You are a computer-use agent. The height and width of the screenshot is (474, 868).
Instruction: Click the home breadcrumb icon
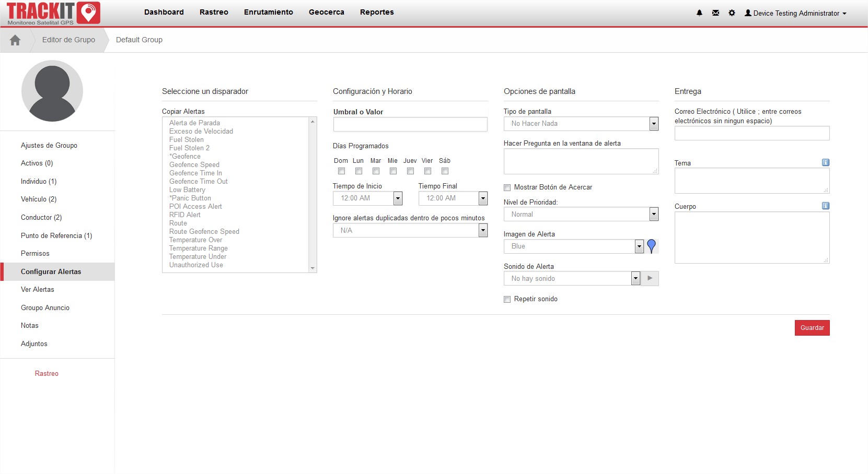pos(15,40)
